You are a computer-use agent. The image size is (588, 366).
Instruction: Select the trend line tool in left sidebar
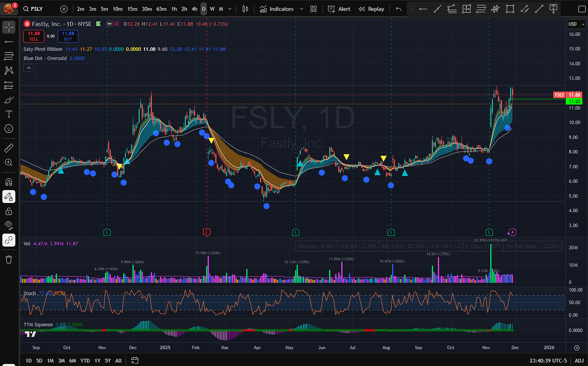pos(9,42)
